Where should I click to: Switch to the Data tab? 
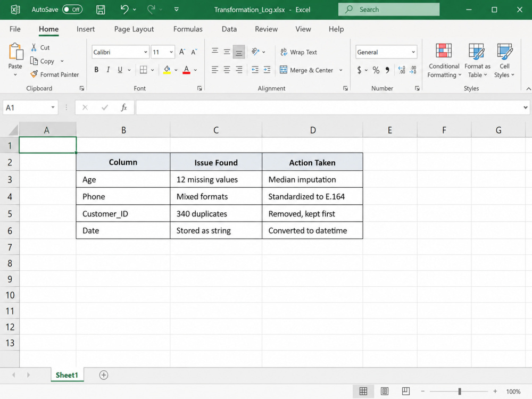pos(229,29)
